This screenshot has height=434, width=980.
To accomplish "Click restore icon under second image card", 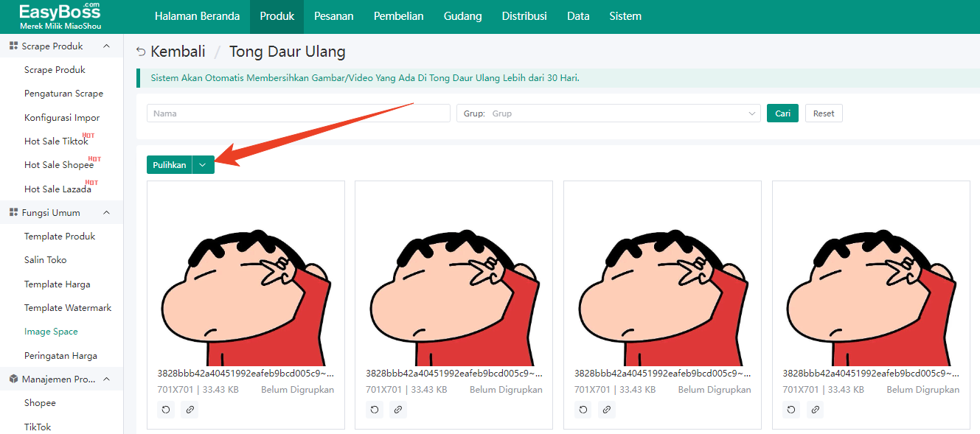I will [375, 410].
